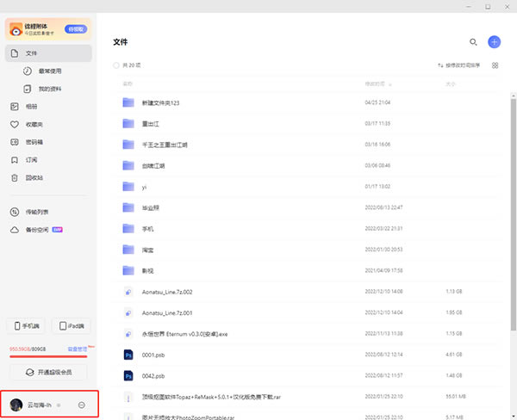Image resolution: width=517 pixels, height=420 pixels.
Task: Sort by the 修改时间 column header
Action: (374, 83)
